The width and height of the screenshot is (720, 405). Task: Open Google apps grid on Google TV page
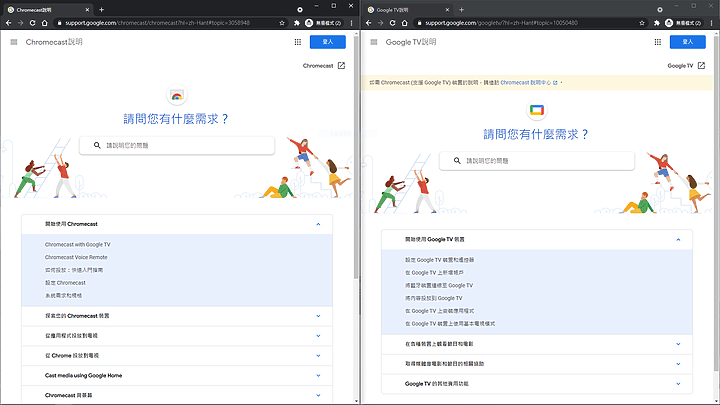[x=658, y=42]
